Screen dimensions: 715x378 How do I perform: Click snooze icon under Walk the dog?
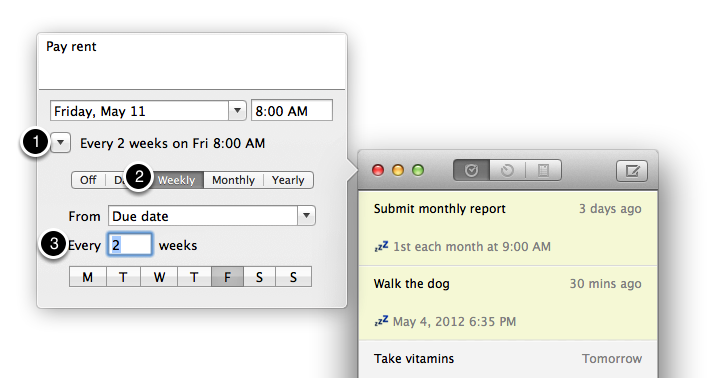[381, 321]
